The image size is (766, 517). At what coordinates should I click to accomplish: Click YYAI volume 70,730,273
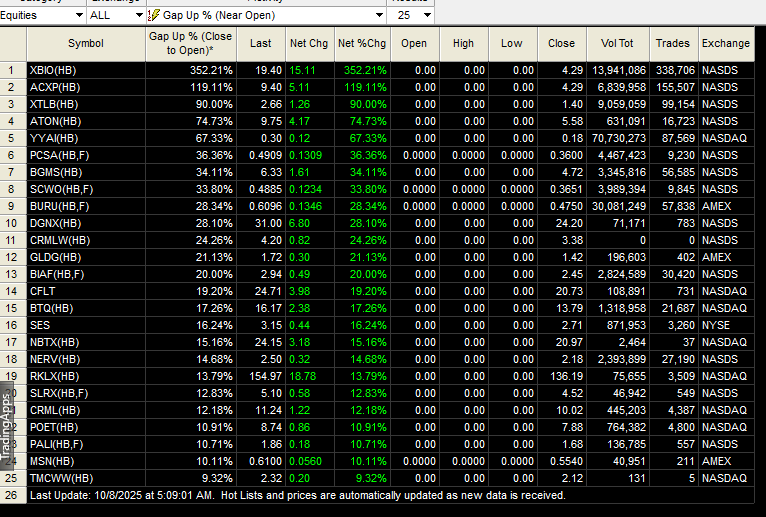pyautogui.click(x=619, y=138)
